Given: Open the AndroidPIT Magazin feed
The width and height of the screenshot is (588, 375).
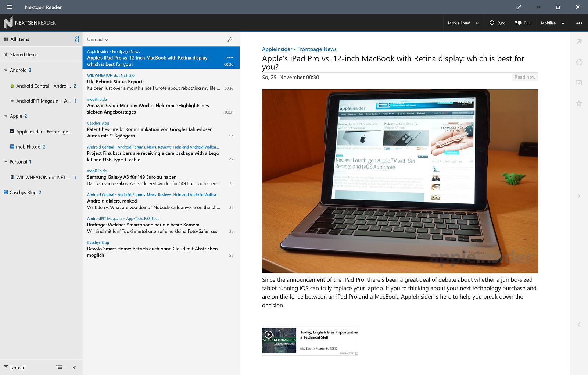Looking at the screenshot, I should (x=41, y=101).
